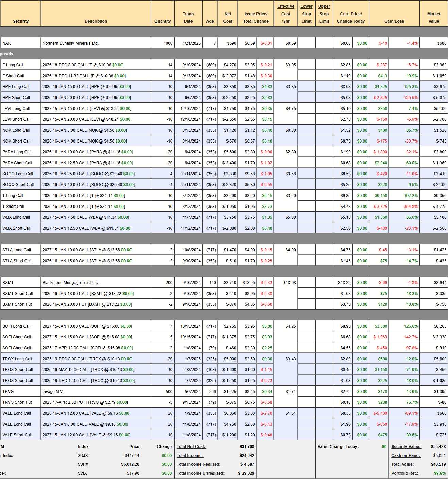Sort by the Quantity column header
The height and width of the screenshot is (479, 448).
coord(162,21)
